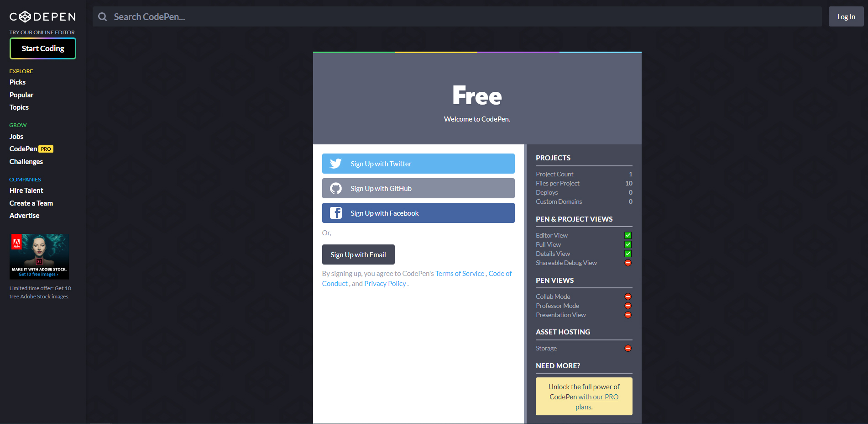868x424 pixels.
Task: Click the Log In button
Action: coord(846,16)
